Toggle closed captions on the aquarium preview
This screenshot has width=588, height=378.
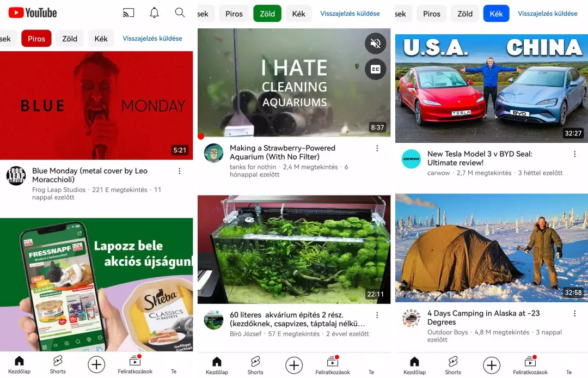(375, 69)
